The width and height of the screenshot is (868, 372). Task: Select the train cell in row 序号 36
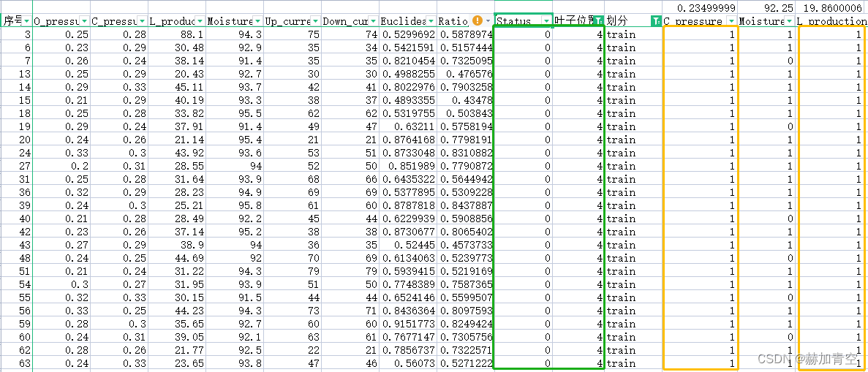pyautogui.click(x=634, y=192)
